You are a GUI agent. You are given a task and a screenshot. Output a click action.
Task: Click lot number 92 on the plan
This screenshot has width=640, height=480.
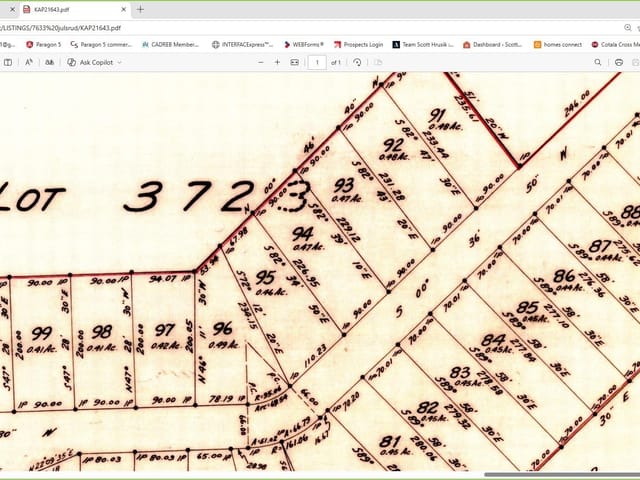(393, 145)
